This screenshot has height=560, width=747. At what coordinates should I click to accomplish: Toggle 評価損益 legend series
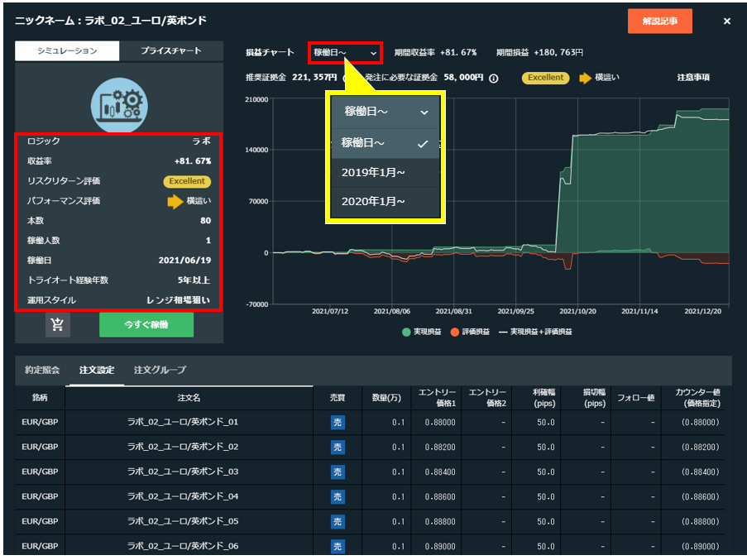tap(470, 332)
